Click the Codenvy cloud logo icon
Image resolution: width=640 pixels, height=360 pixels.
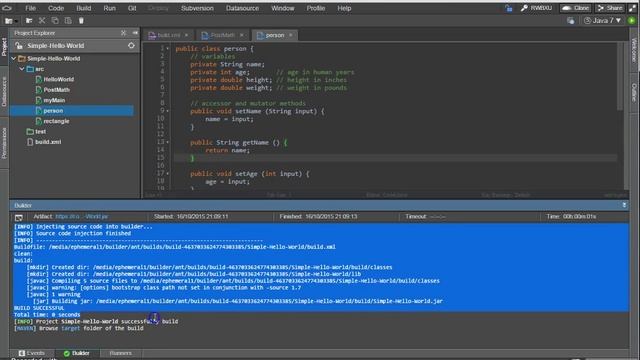pyautogui.click(x=7, y=8)
